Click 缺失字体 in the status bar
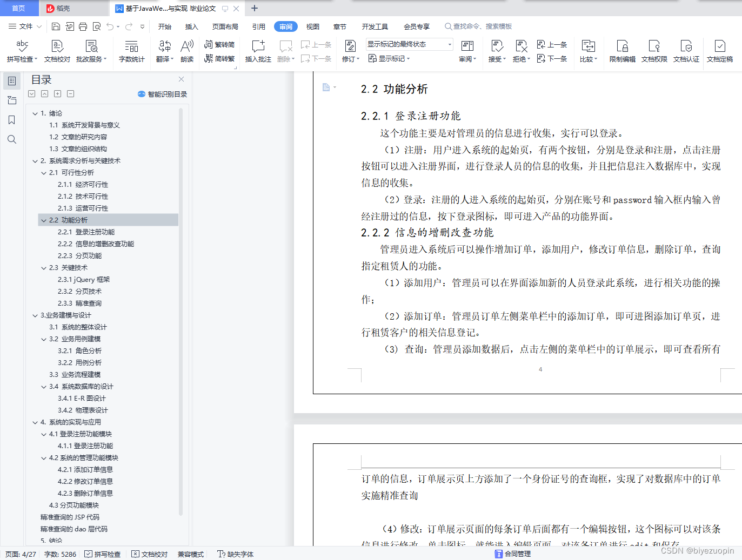The image size is (742, 560). [x=236, y=554]
